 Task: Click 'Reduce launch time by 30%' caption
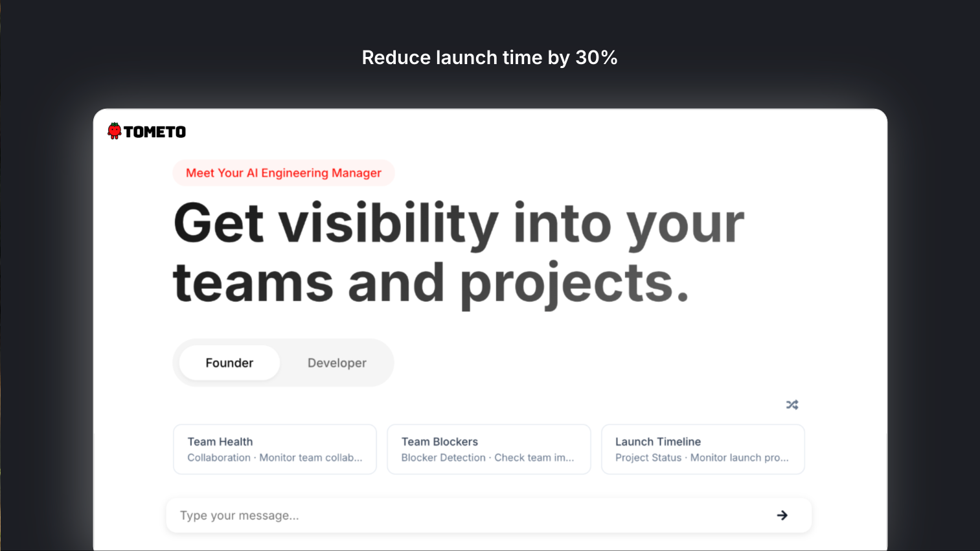click(490, 58)
